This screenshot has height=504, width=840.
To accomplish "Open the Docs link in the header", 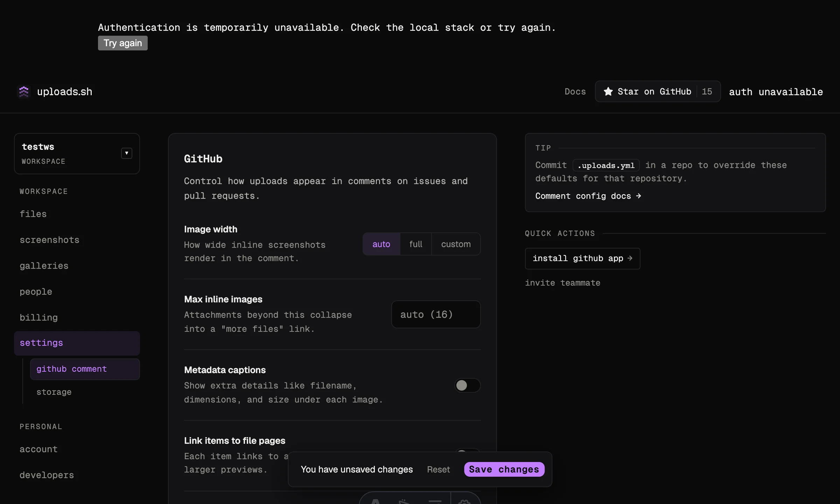I will pyautogui.click(x=575, y=92).
